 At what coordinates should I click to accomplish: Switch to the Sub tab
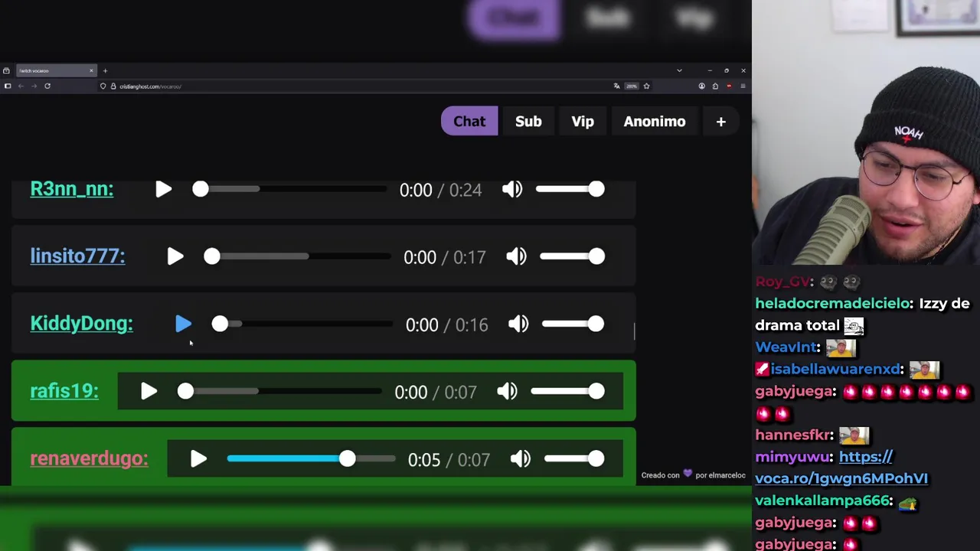tap(528, 122)
